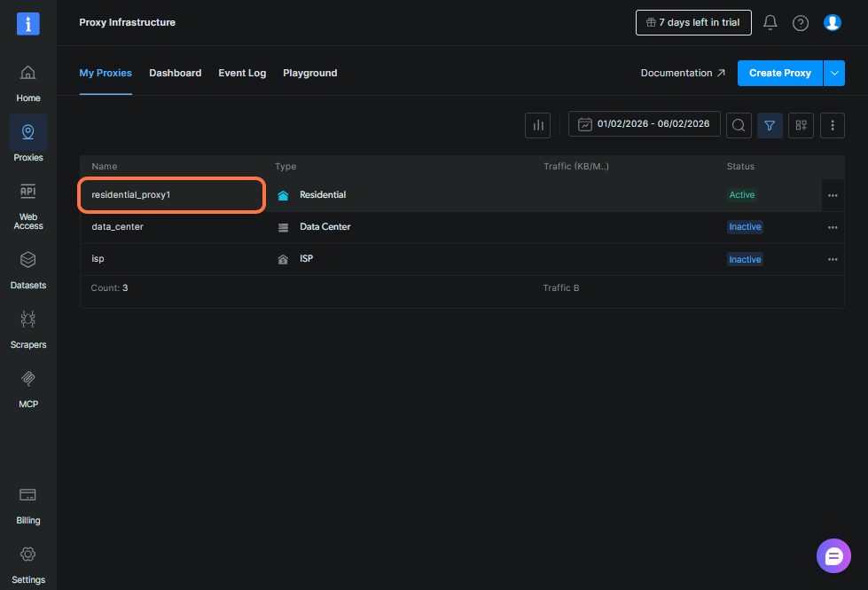Switch to Playground tab
Image resolution: width=868 pixels, height=590 pixels.
point(310,73)
